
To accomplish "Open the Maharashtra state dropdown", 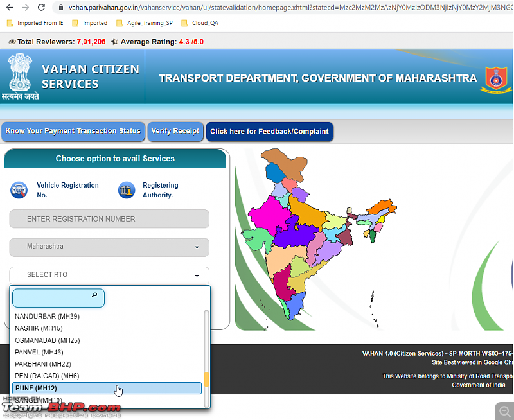I will pos(109,247).
